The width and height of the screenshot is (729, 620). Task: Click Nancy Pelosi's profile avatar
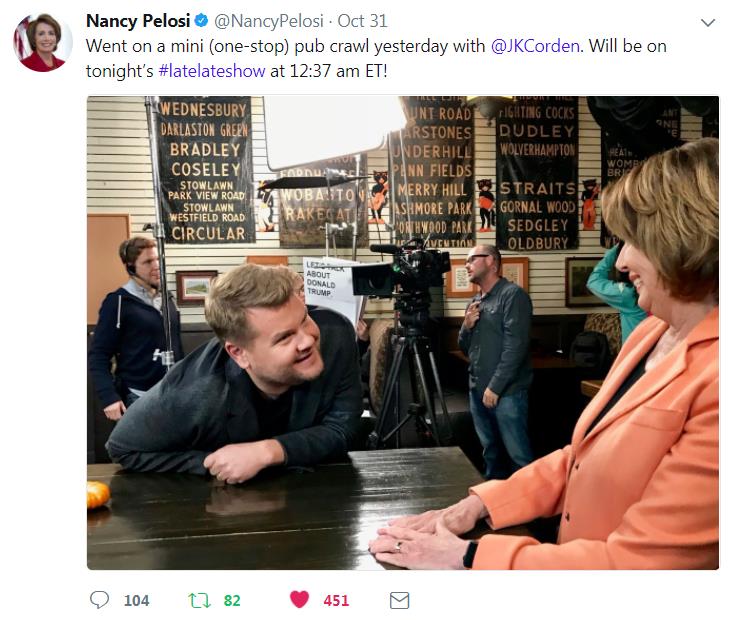42,42
